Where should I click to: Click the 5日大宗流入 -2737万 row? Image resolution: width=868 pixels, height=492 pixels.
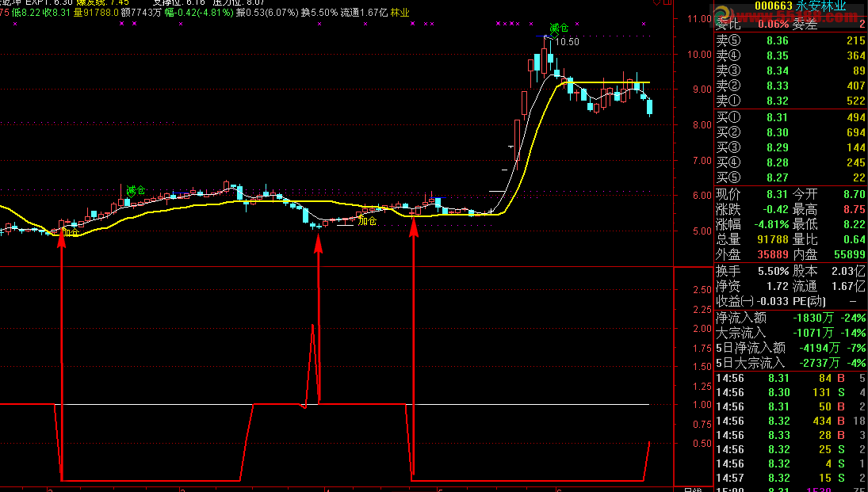pyautogui.click(x=790, y=363)
